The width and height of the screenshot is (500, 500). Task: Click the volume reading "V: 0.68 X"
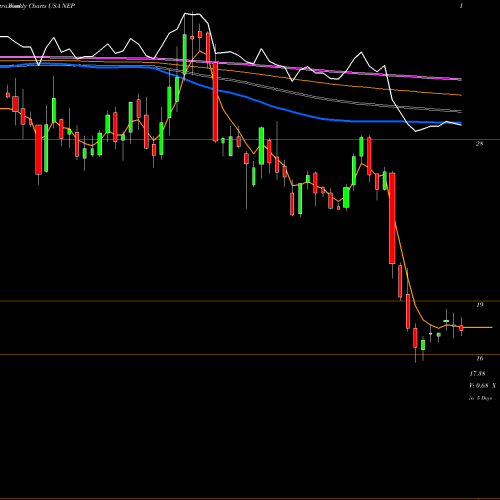(x=482, y=386)
